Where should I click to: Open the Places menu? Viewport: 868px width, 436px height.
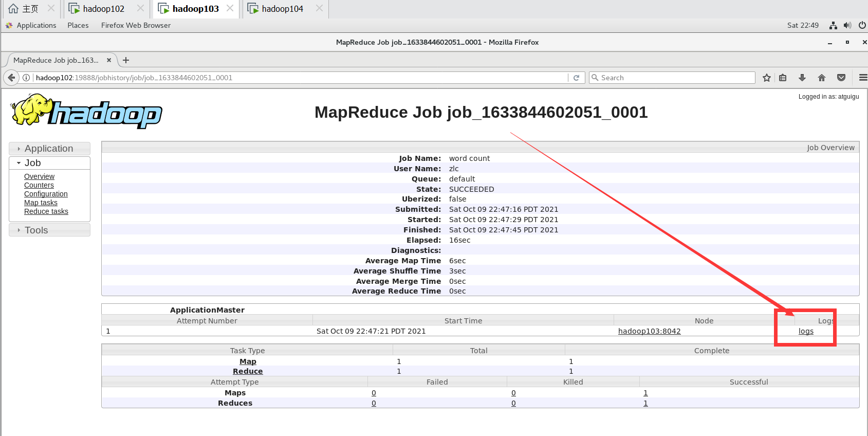[x=78, y=25]
